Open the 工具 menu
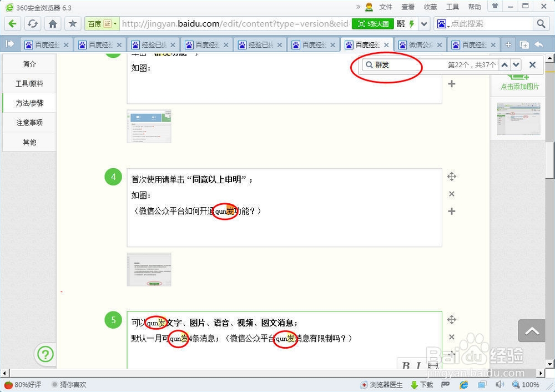 click(x=452, y=7)
